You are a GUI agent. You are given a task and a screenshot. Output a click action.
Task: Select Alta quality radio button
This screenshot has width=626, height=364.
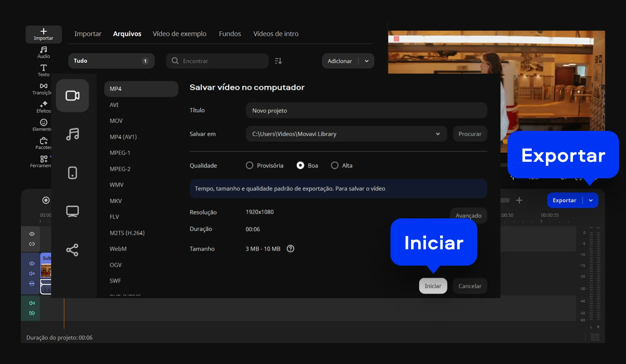point(335,165)
